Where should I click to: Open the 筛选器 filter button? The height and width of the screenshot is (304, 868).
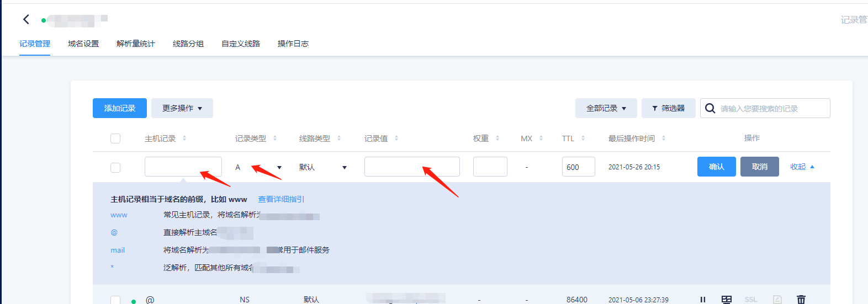[x=669, y=108]
